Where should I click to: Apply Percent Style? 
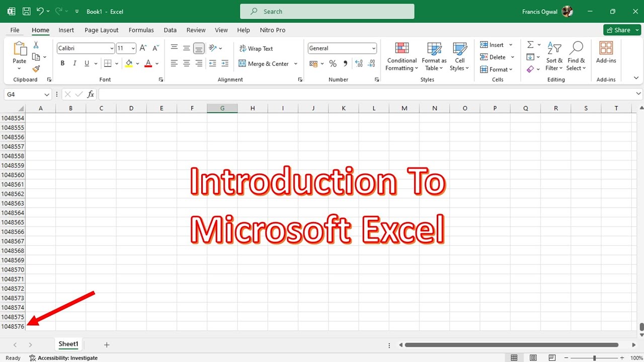click(333, 64)
